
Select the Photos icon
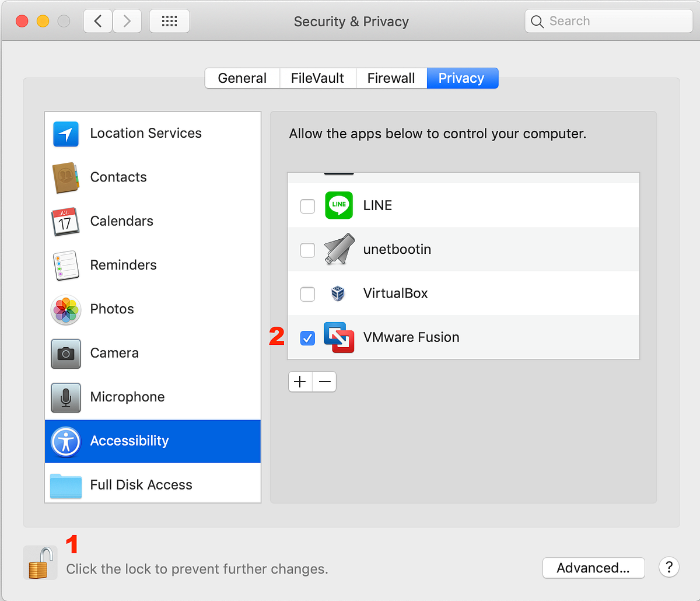[x=65, y=310]
